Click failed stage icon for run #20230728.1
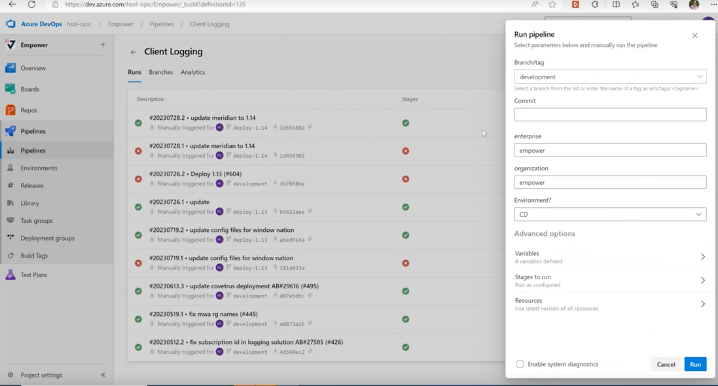The height and width of the screenshot is (386, 718). pos(406,151)
